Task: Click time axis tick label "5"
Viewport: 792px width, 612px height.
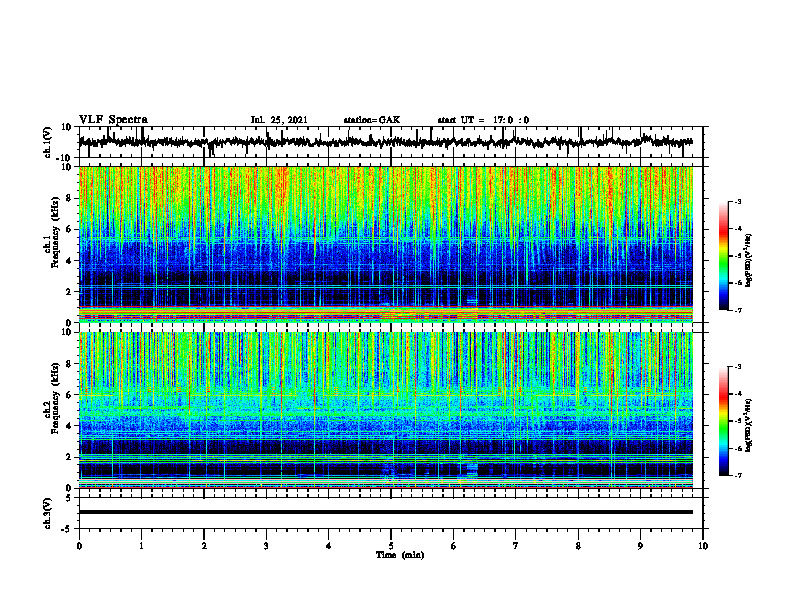Action: click(391, 546)
